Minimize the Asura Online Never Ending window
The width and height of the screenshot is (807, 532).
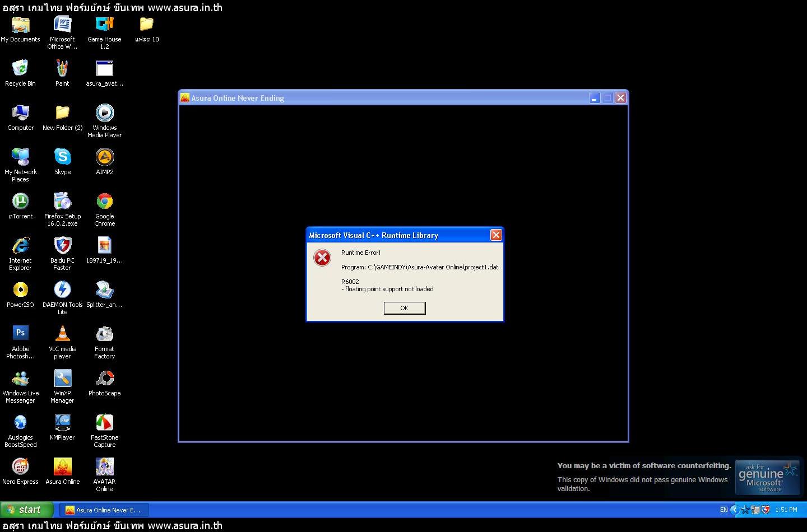(595, 98)
